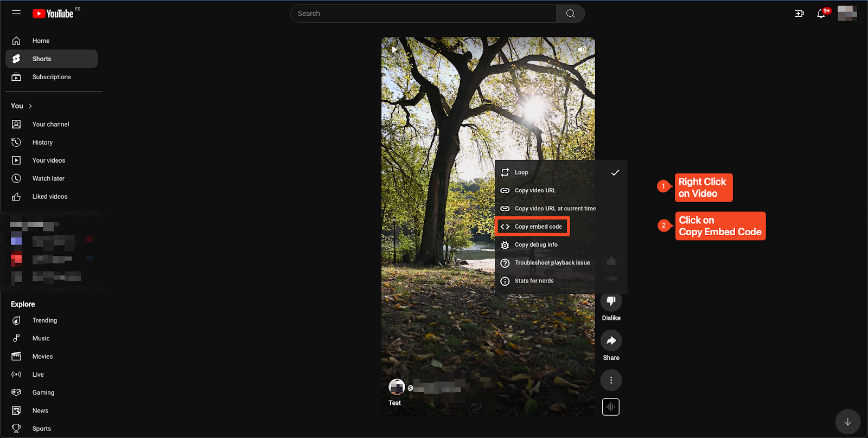Open Sports in Explore
The image size is (868, 438).
coord(52,429)
